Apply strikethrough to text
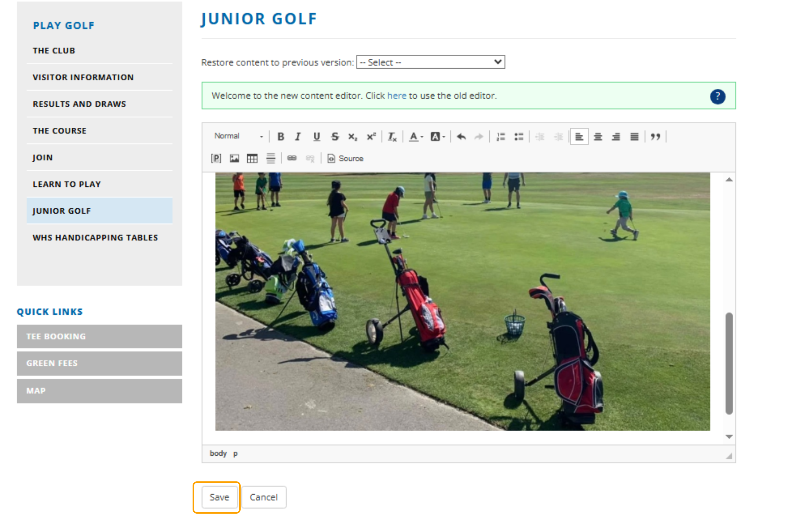 point(335,136)
